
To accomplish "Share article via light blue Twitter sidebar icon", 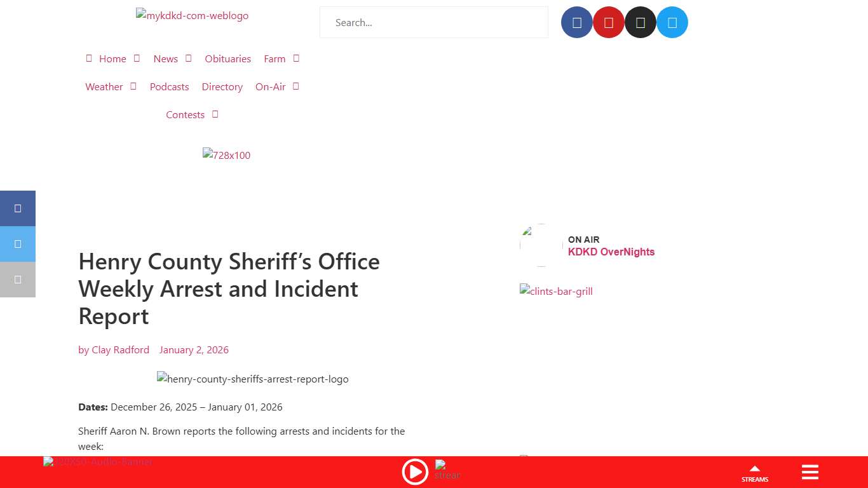I will pyautogui.click(x=18, y=244).
